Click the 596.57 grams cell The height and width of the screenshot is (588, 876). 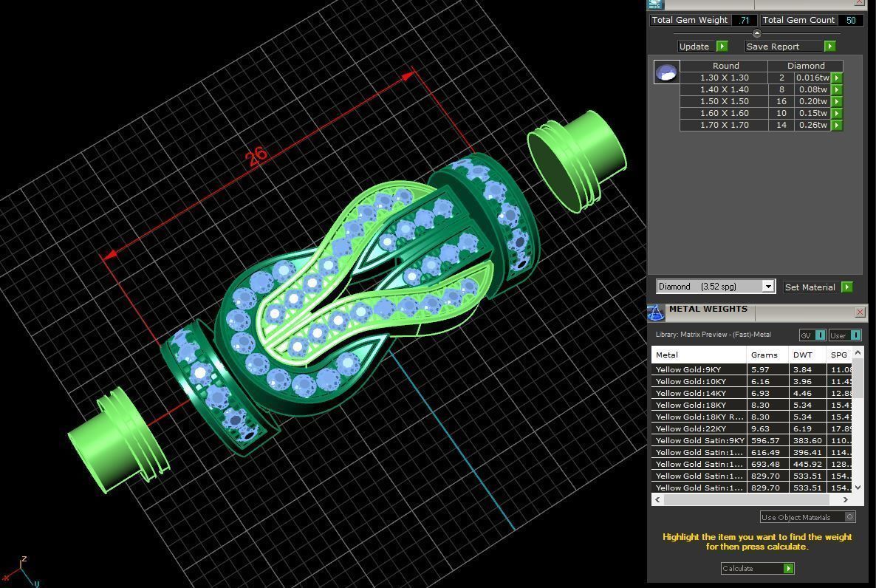coord(767,440)
